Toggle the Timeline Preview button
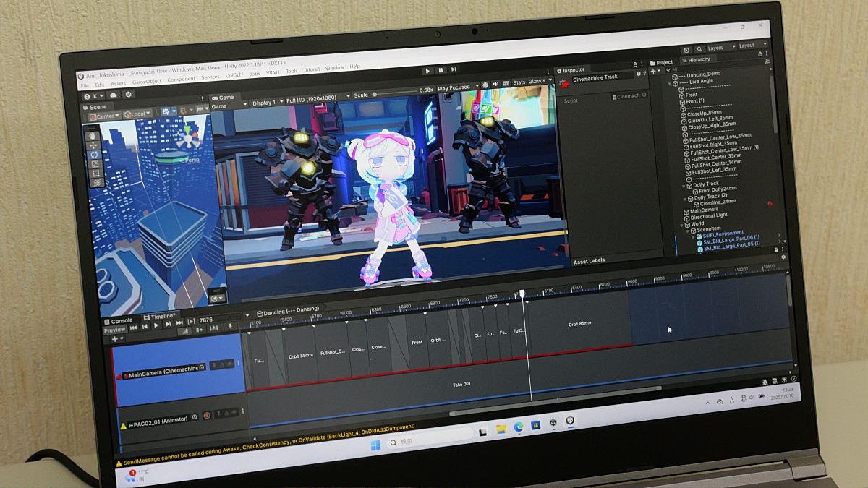 [x=114, y=330]
